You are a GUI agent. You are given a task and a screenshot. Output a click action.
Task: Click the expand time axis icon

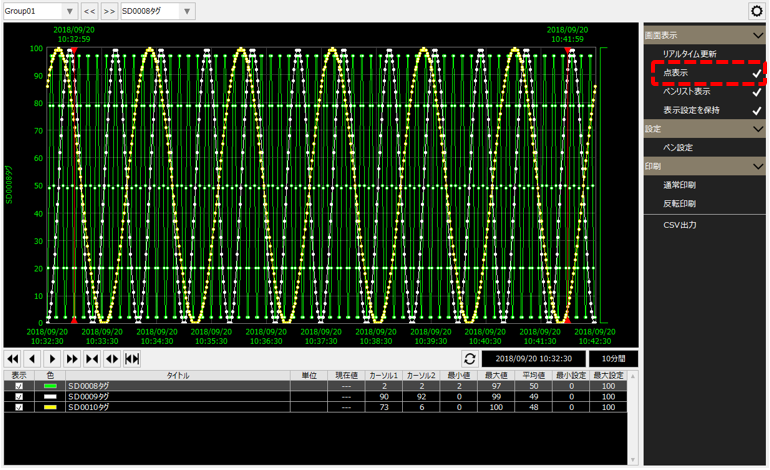coord(112,358)
